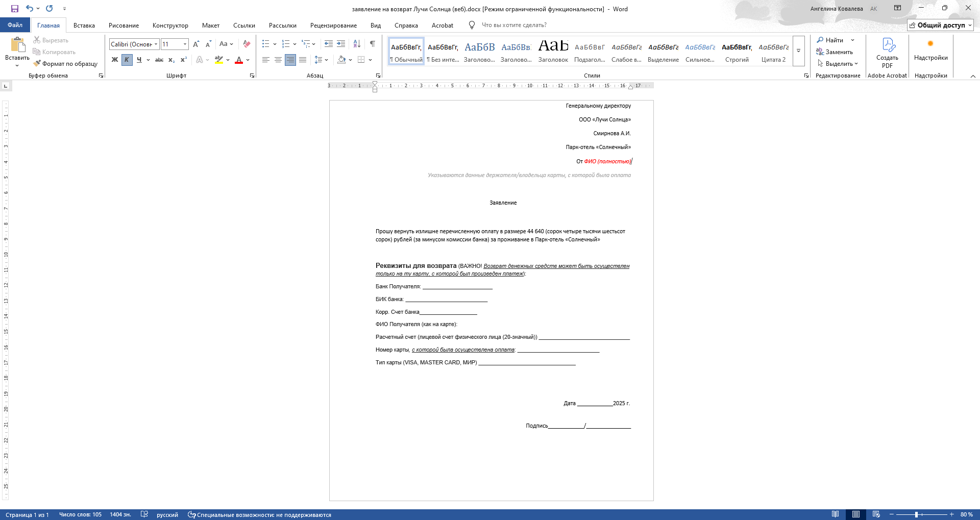
Task: Apply the Без интервала style
Action: click(443, 51)
